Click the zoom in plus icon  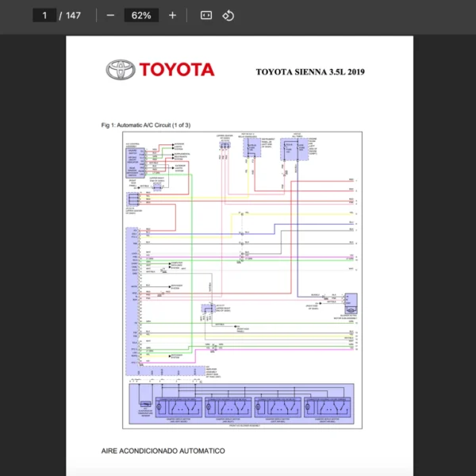pos(172,15)
